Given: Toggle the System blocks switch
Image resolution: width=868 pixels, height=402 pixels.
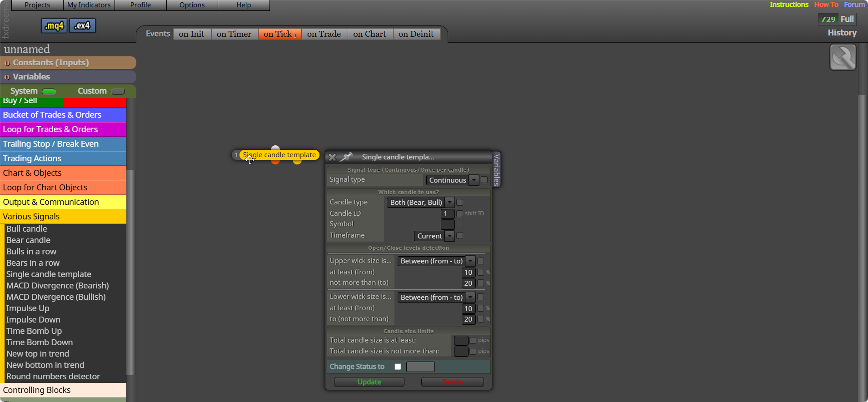Looking at the screenshot, I should coord(49,91).
